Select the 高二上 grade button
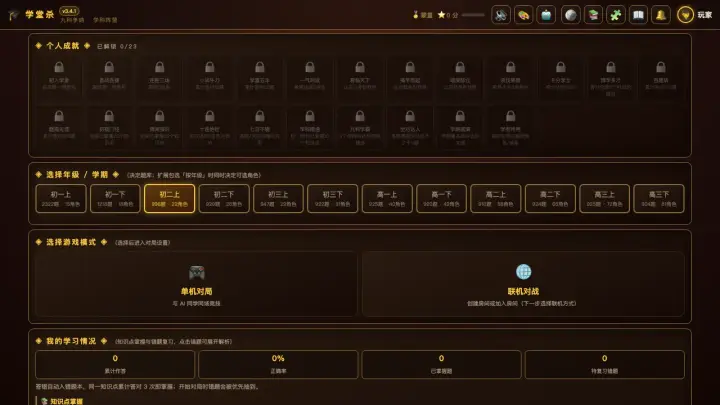The height and width of the screenshot is (405, 720). point(495,198)
